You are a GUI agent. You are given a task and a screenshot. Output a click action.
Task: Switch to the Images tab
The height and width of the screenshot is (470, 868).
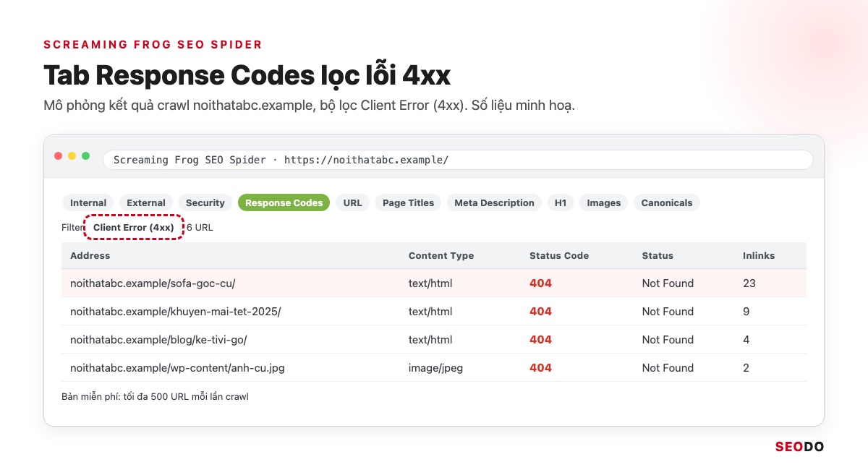(x=604, y=202)
